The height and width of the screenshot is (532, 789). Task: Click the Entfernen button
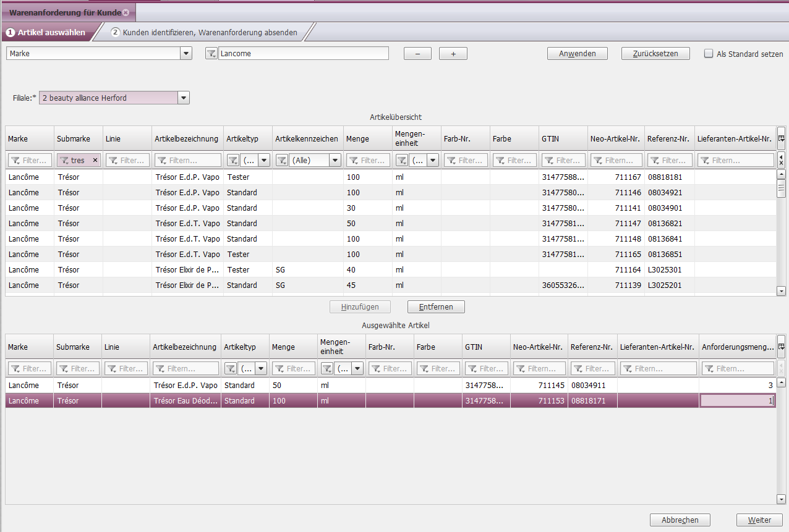coord(436,306)
